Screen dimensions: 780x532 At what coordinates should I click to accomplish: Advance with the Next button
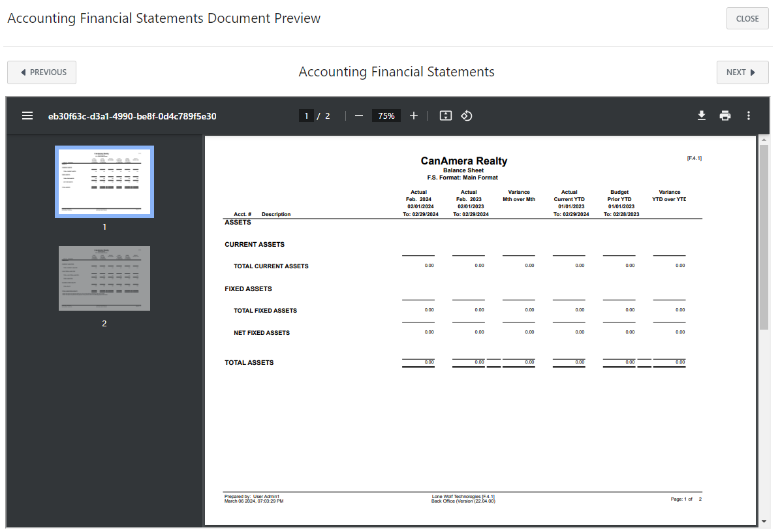742,72
